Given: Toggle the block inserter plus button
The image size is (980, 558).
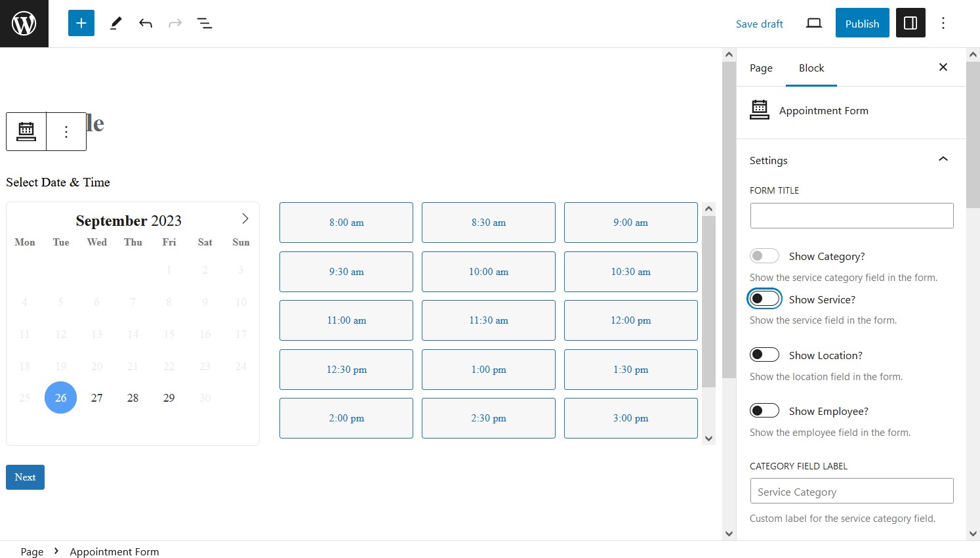Looking at the screenshot, I should [x=81, y=23].
